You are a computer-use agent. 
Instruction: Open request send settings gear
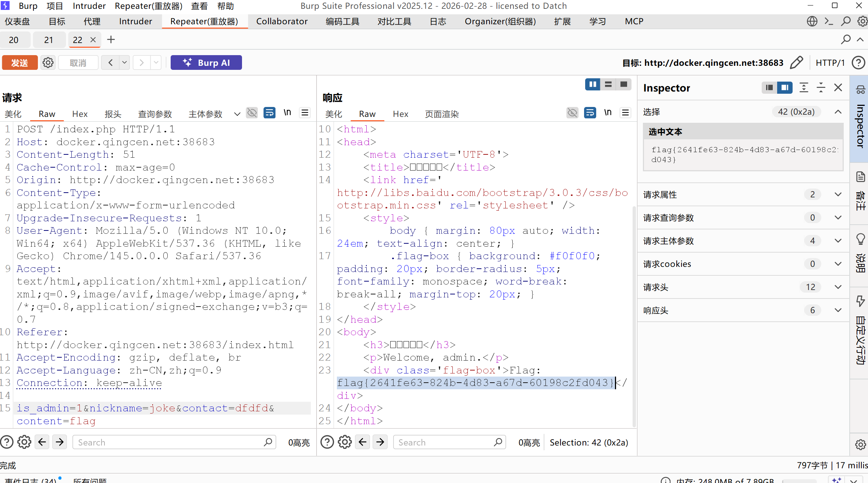tap(48, 62)
